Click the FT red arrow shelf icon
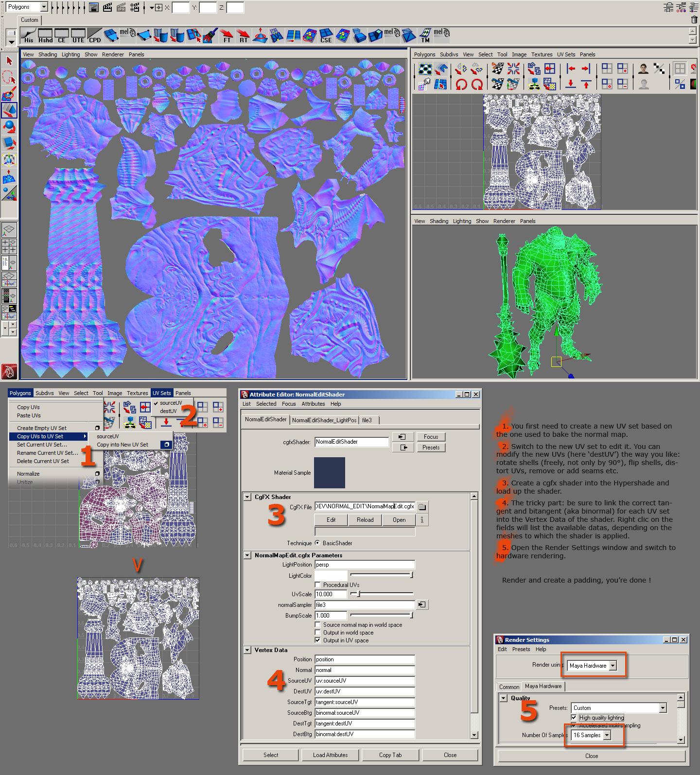This screenshot has height=775, width=700. click(x=227, y=35)
